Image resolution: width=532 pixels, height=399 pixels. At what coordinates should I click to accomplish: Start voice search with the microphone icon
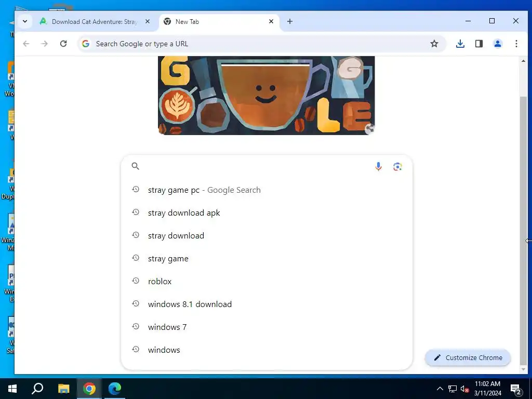378,167
